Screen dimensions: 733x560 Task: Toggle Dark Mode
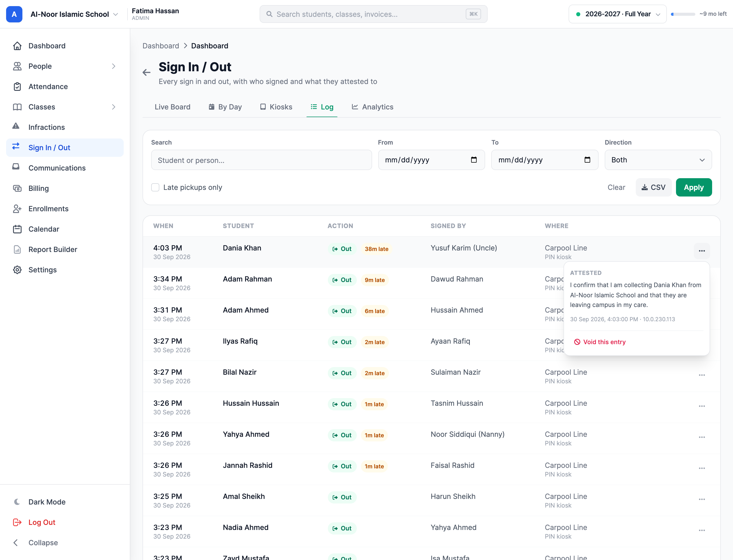click(x=65, y=502)
